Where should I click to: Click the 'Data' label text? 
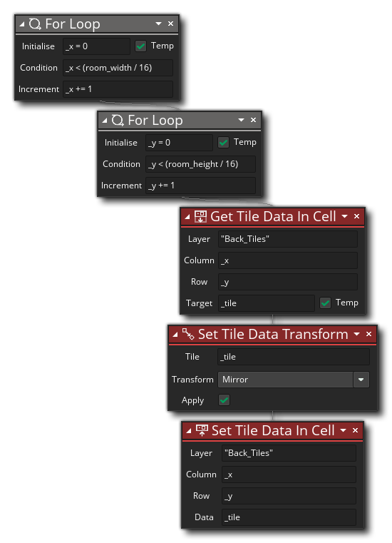[204, 517]
